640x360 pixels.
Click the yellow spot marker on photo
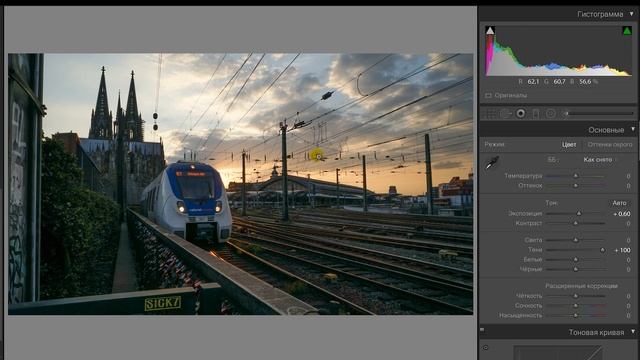(318, 155)
